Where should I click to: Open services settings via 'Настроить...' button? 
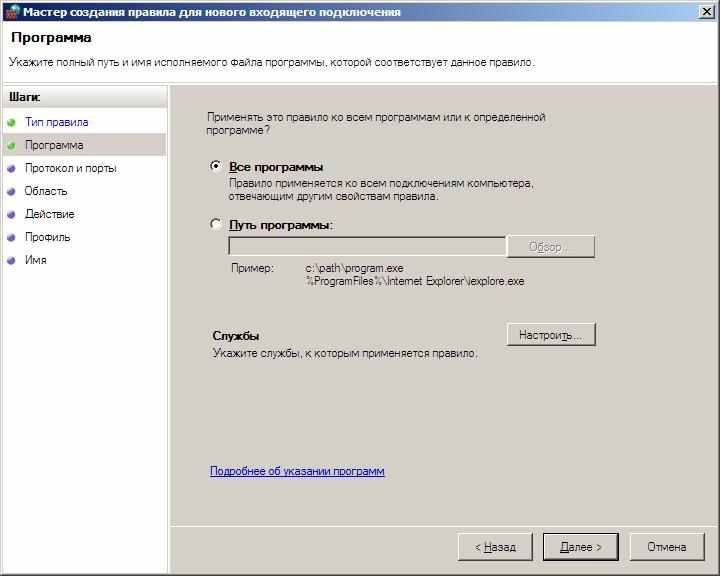(551, 334)
